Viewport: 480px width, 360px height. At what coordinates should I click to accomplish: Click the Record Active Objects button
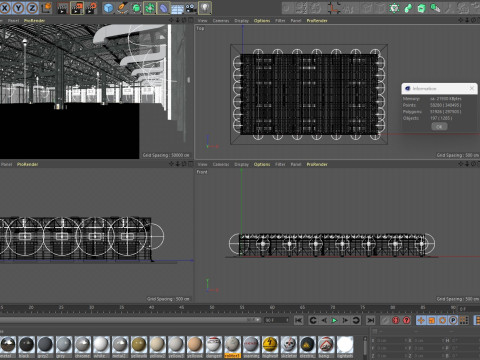coord(385,320)
